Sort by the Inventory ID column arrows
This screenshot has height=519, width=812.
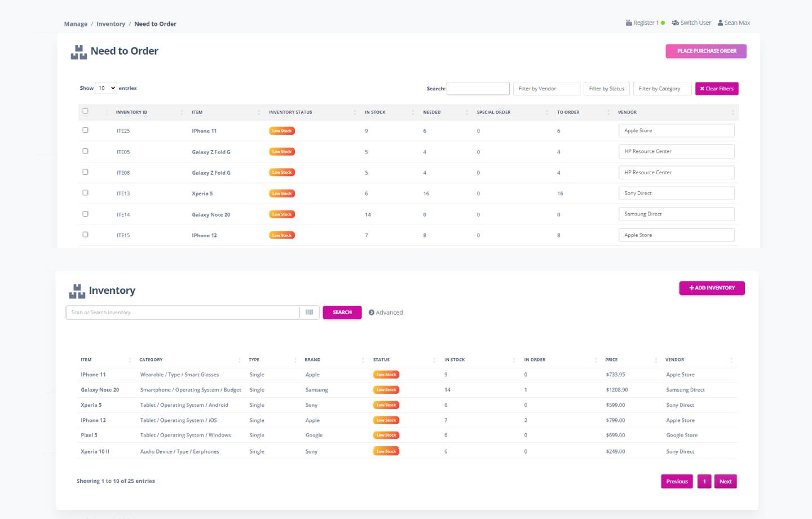pyautogui.click(x=182, y=112)
